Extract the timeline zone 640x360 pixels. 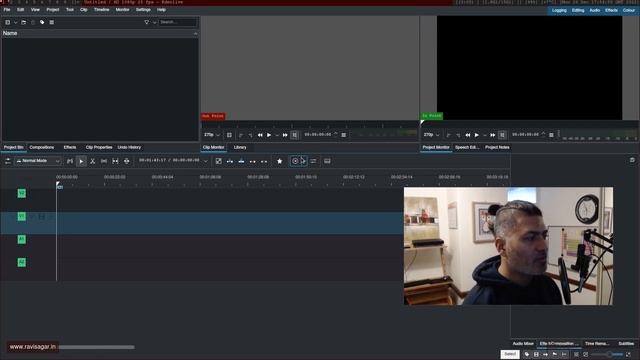click(253, 161)
